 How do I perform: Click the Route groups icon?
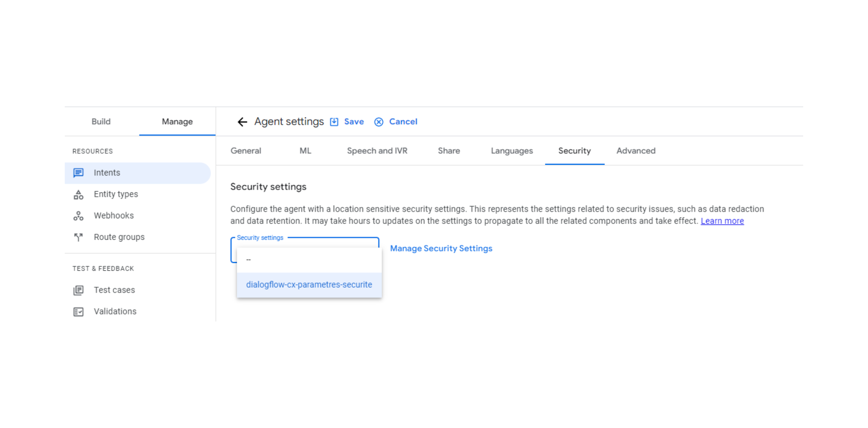78,237
